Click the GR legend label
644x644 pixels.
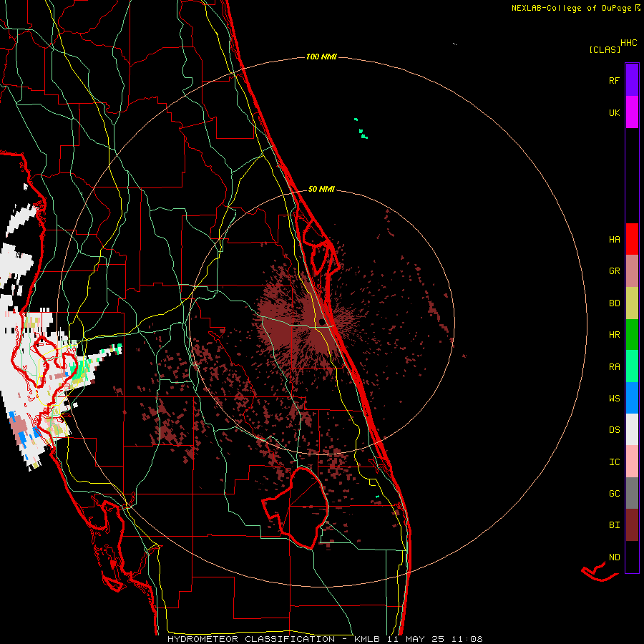click(614, 271)
